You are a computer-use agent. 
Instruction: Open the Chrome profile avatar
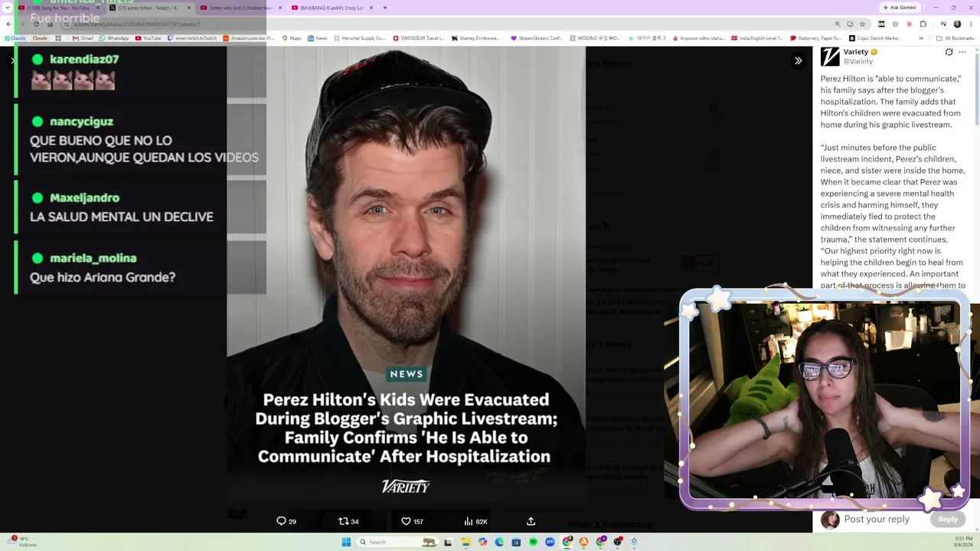(x=956, y=24)
